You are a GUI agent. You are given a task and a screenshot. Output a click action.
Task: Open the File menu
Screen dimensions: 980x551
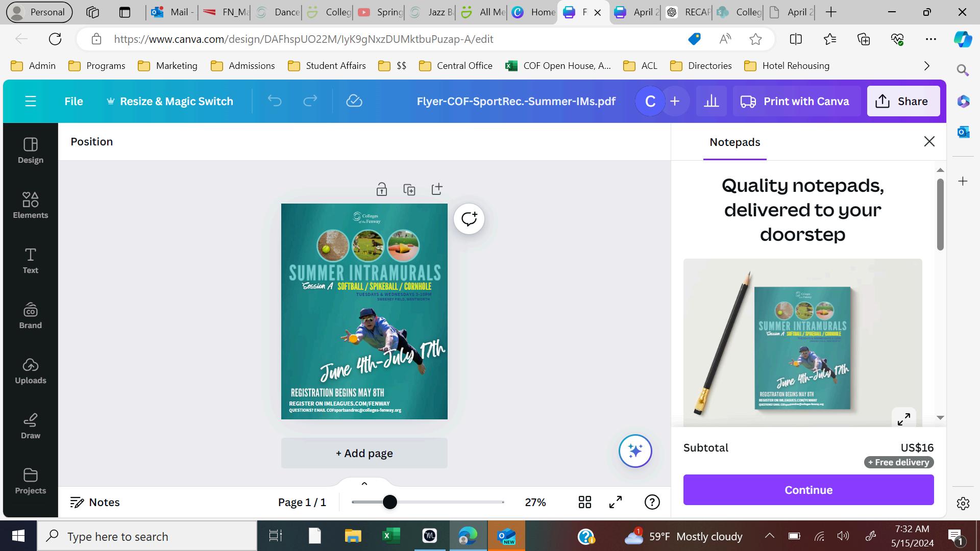click(73, 101)
